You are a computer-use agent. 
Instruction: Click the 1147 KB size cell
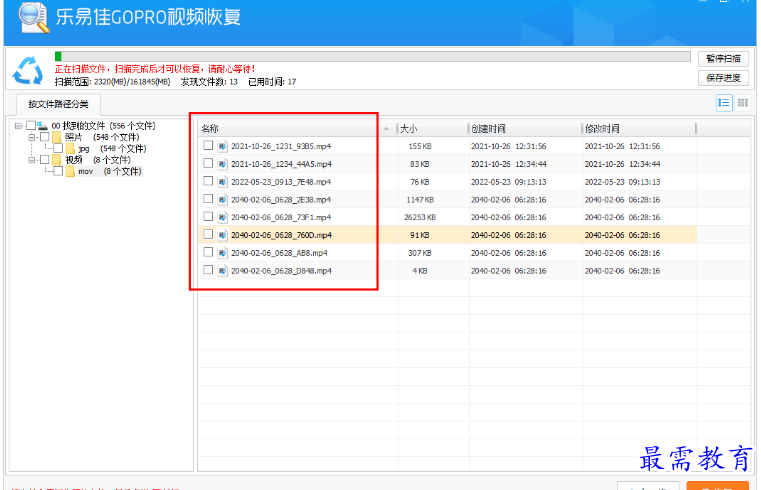420,199
